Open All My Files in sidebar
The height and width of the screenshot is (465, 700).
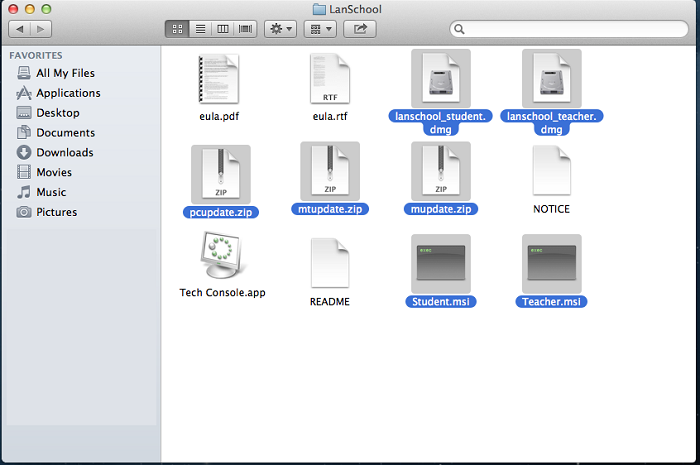pyautogui.click(x=65, y=73)
